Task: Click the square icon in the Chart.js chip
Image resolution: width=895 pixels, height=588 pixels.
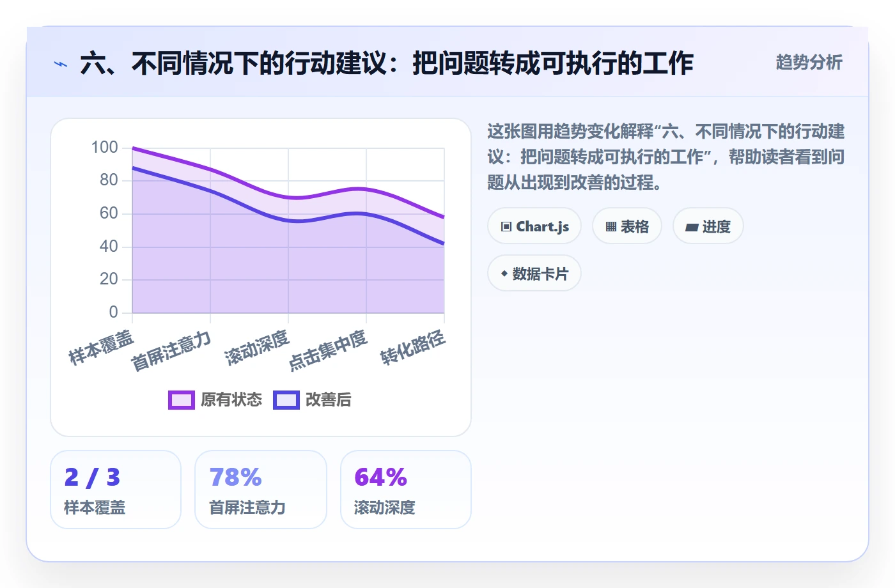Action: (x=506, y=227)
